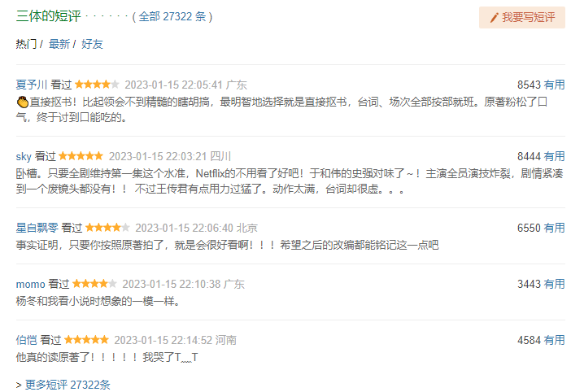Screen dimensions: 571x392
Task: Select the 热门 comments tab
Action: (26, 44)
